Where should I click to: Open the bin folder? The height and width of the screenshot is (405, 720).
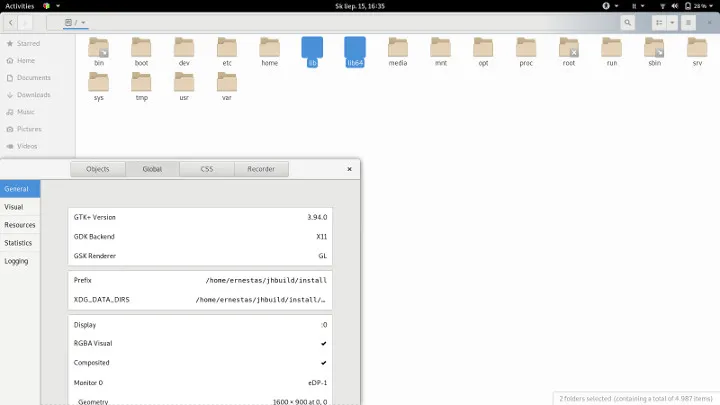tap(99, 48)
